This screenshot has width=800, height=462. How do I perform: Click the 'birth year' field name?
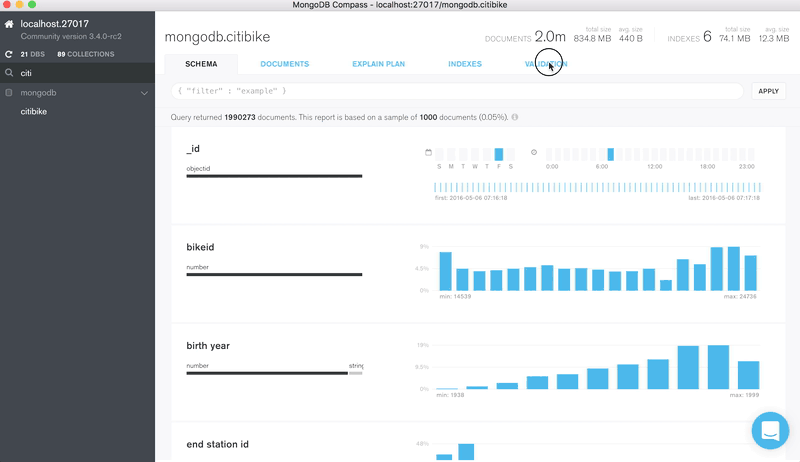[x=208, y=346]
